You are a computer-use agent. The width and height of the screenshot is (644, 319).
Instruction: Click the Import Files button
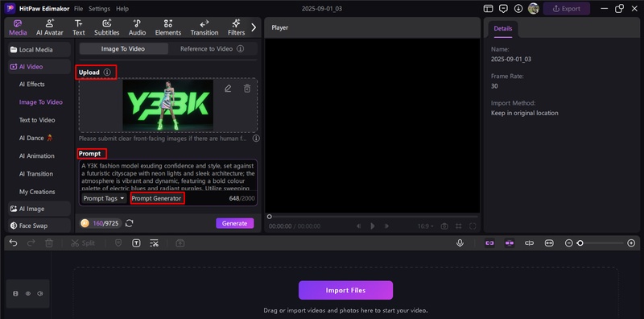click(x=345, y=290)
